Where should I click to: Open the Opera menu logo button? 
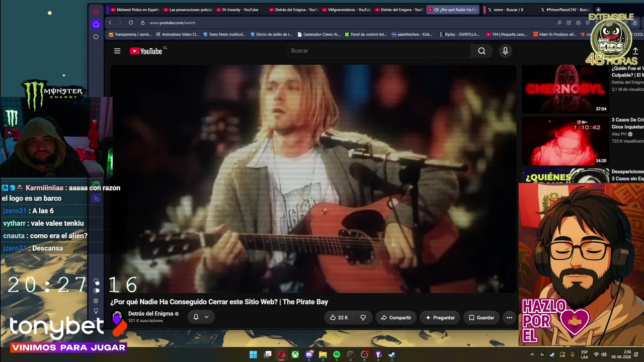coord(96,11)
